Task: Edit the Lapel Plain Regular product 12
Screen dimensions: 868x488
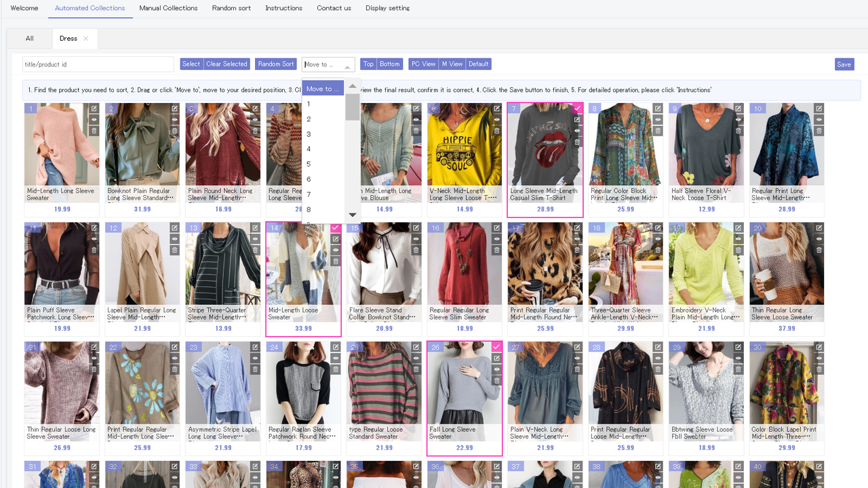Action: (x=174, y=228)
